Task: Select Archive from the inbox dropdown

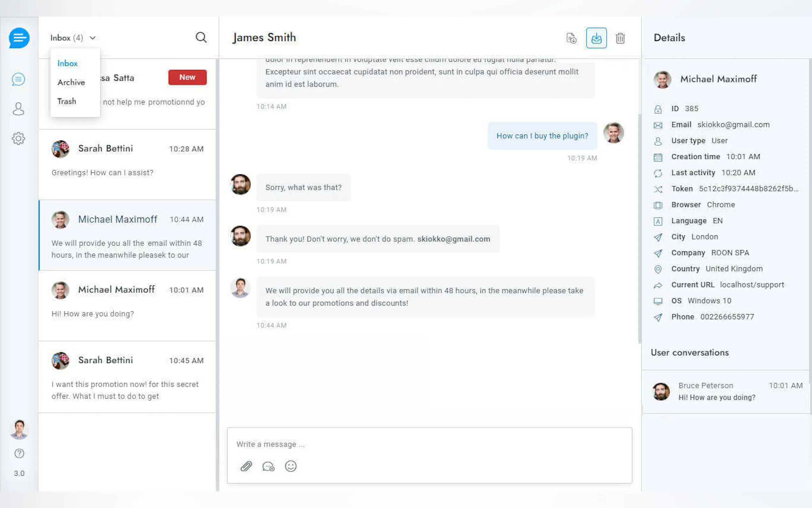Action: (x=71, y=82)
